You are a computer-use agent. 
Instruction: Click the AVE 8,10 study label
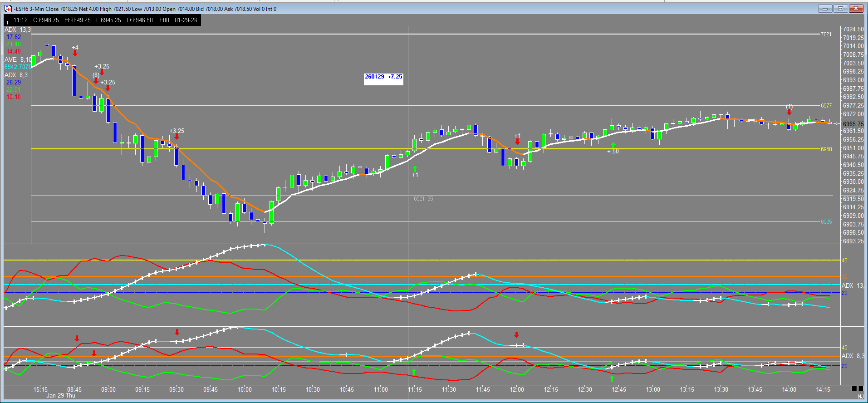point(18,59)
